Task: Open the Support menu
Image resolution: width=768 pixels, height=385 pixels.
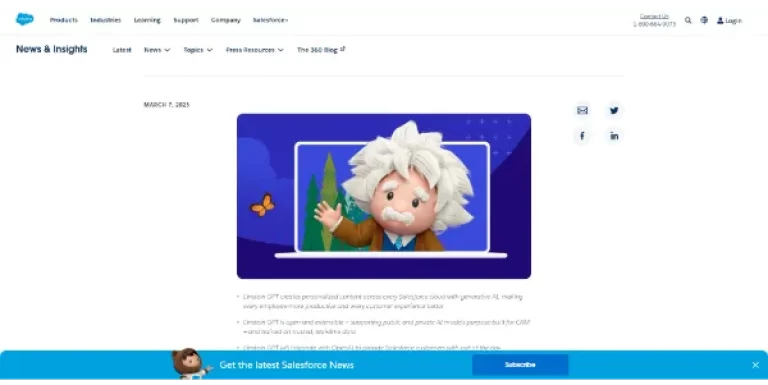Action: (x=186, y=20)
